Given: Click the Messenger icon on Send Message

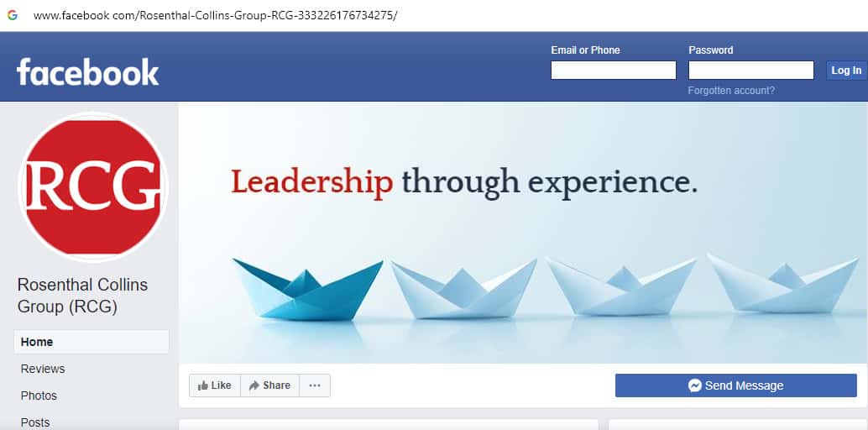Looking at the screenshot, I should [x=695, y=385].
